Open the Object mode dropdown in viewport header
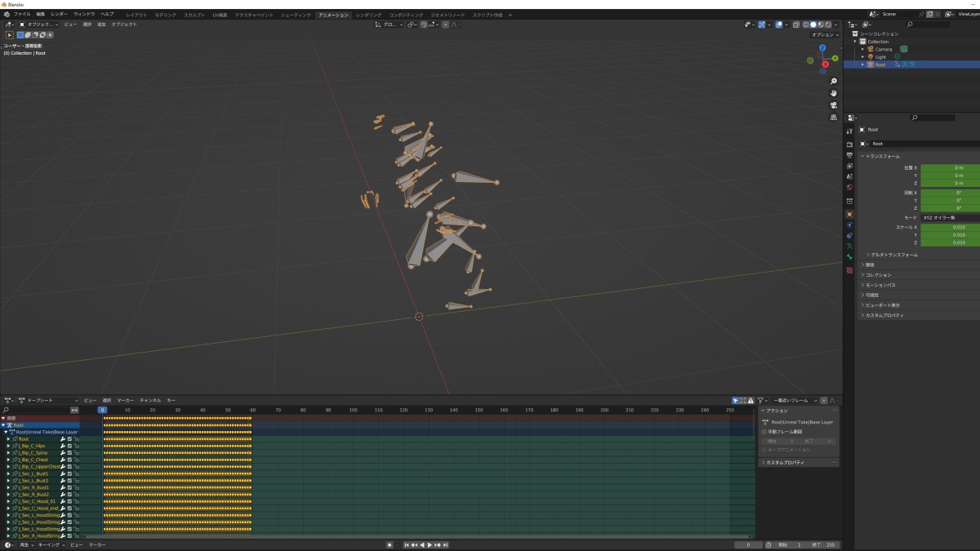Screen dimensions: 980x551 [x=40, y=24]
